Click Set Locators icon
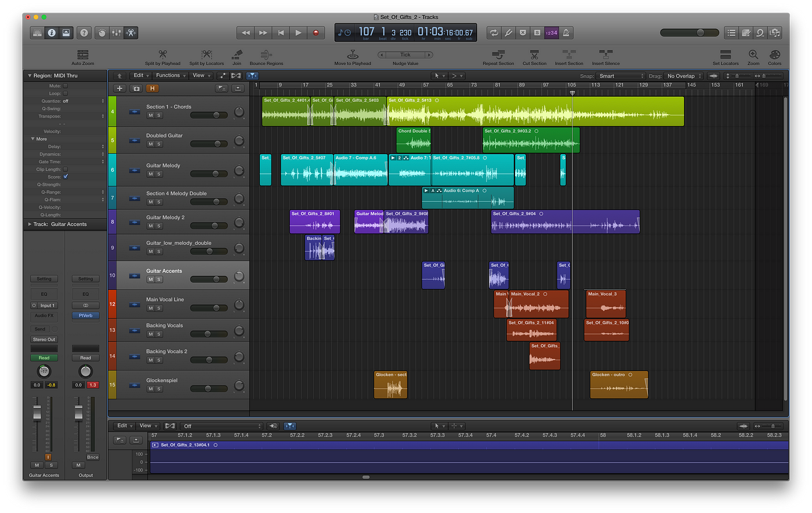Viewport: 812px width, 513px height. 726,54
